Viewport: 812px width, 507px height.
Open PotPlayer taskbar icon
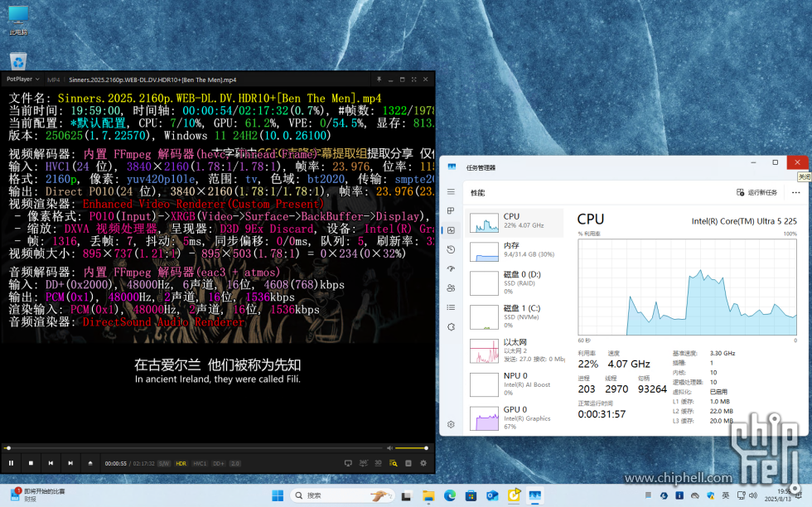click(514, 495)
